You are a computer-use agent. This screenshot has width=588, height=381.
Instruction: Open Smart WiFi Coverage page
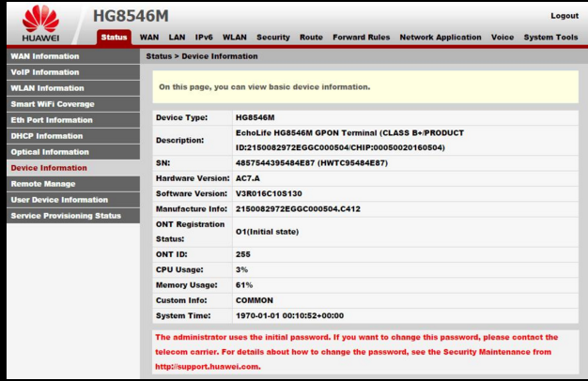(x=53, y=104)
